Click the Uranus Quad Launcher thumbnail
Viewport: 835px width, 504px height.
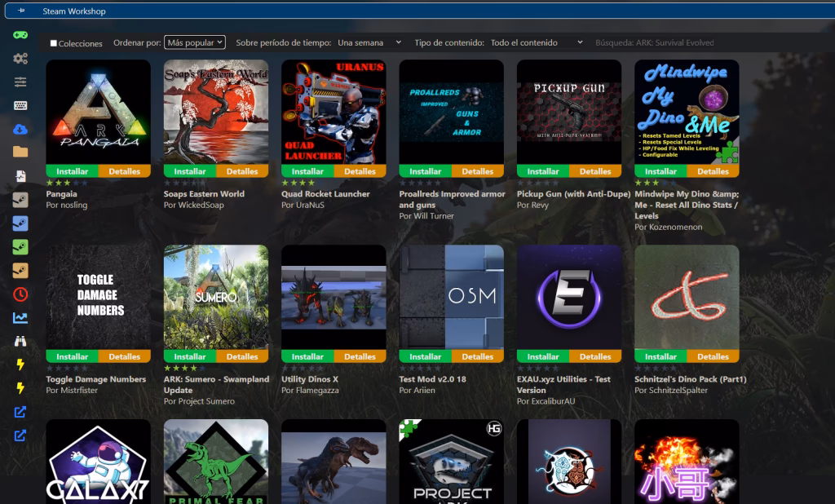tap(334, 112)
